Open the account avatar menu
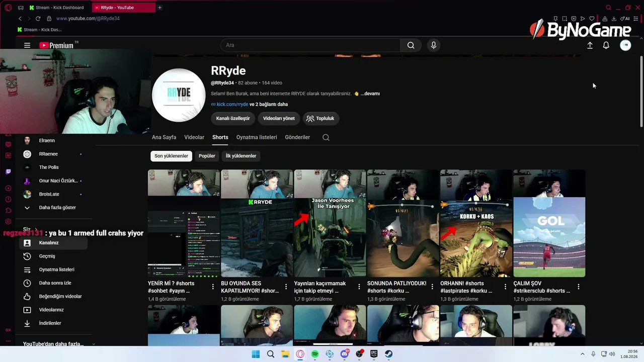Viewport: 644px width, 362px height. click(625, 45)
